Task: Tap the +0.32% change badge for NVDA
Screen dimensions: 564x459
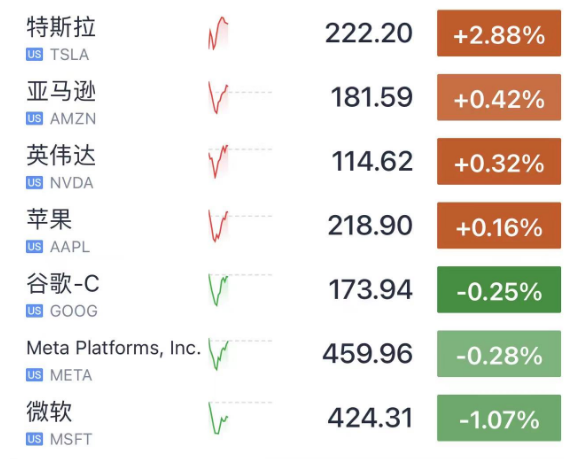Action: pyautogui.click(x=499, y=161)
